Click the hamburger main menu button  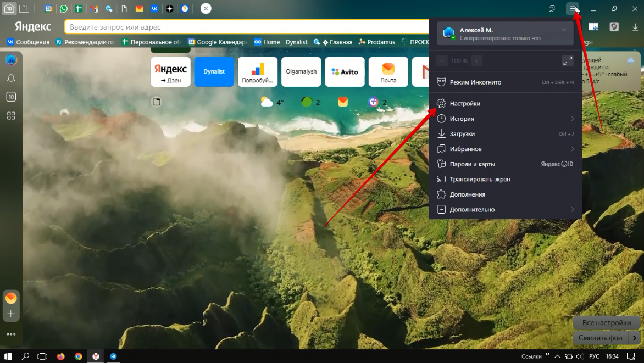tap(573, 9)
